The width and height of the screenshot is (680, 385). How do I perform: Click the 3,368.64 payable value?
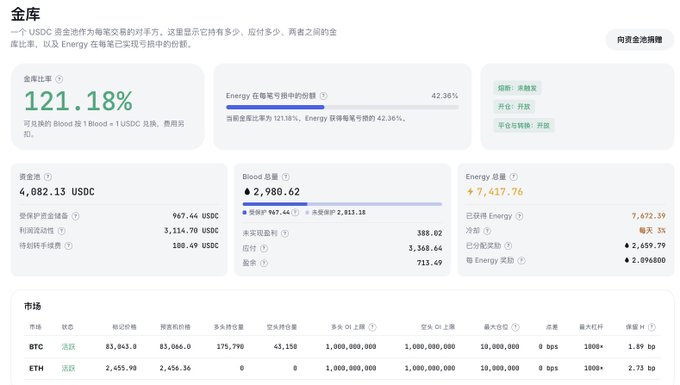(x=425, y=248)
